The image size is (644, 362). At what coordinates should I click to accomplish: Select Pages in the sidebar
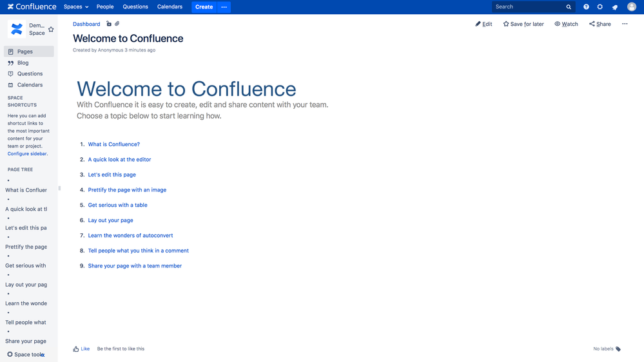pos(29,52)
